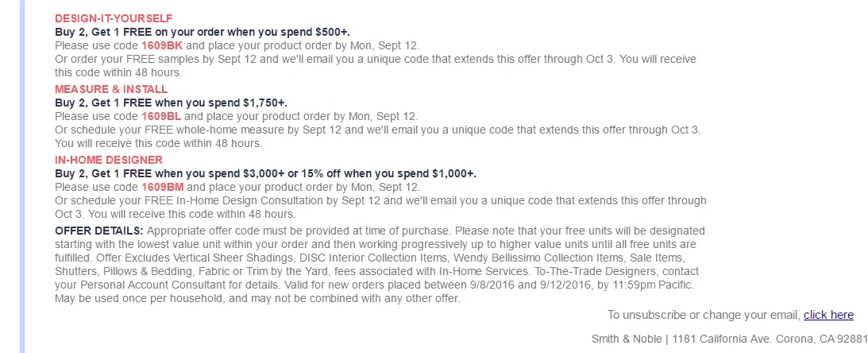This screenshot has width=868, height=353.
Task: Select the promo code 1609BL
Action: tap(161, 116)
